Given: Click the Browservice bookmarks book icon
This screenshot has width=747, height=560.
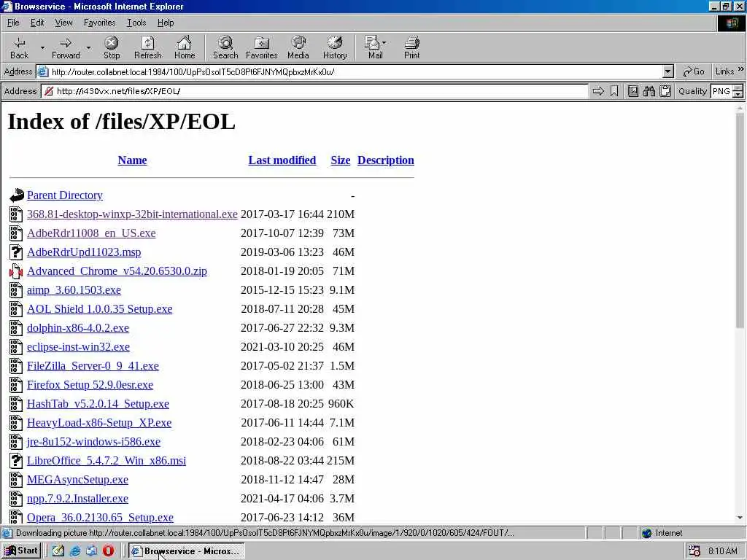Looking at the screenshot, I should (632, 91).
